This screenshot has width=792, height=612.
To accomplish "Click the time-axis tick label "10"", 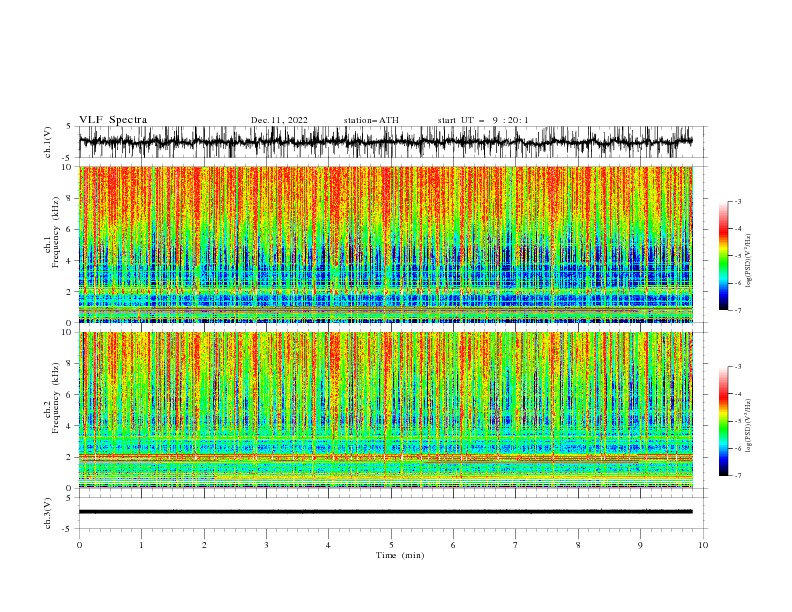I will [x=703, y=545].
